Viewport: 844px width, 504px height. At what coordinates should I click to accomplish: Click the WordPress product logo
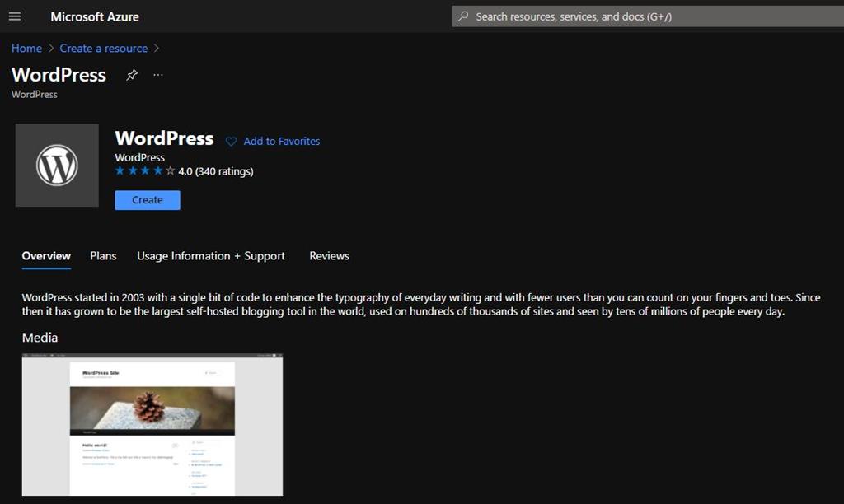click(57, 165)
